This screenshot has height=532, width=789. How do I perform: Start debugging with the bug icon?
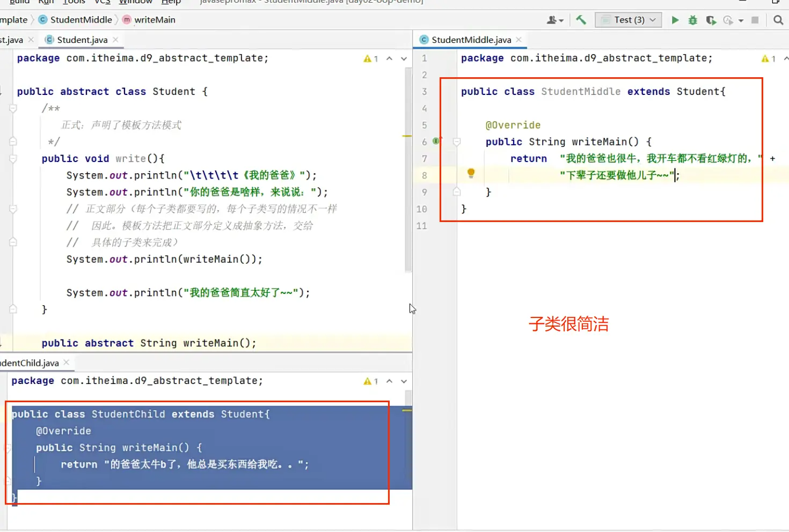pyautogui.click(x=693, y=20)
